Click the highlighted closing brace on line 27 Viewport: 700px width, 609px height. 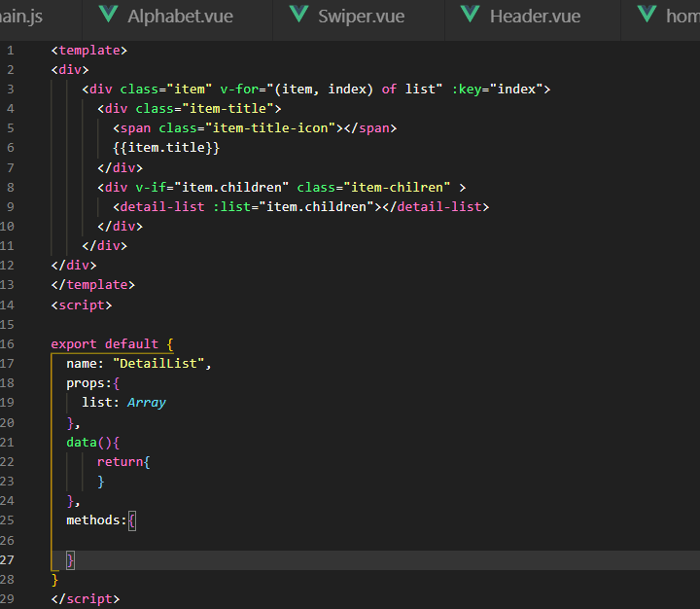tap(70, 559)
